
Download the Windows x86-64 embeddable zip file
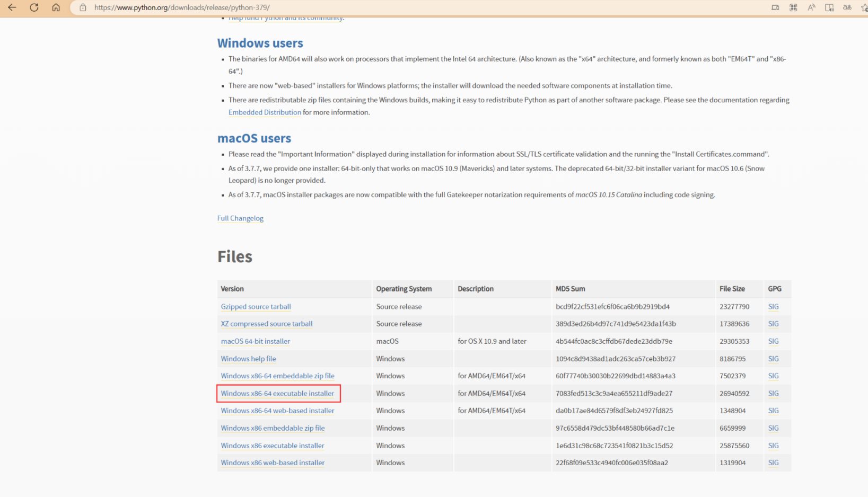[x=277, y=376]
